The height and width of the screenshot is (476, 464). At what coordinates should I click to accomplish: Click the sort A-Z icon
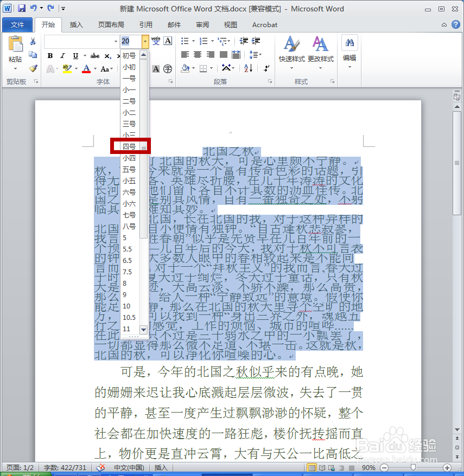point(247,67)
